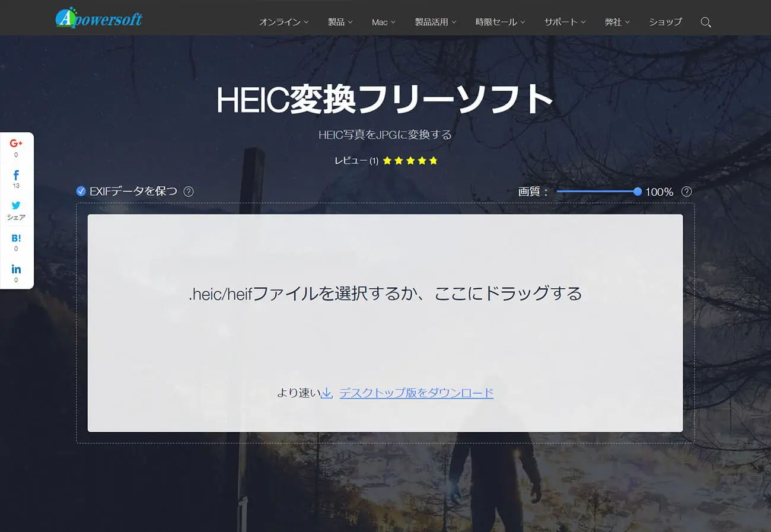Click the 100% quality value
This screenshot has height=532, width=771.
coord(660,192)
